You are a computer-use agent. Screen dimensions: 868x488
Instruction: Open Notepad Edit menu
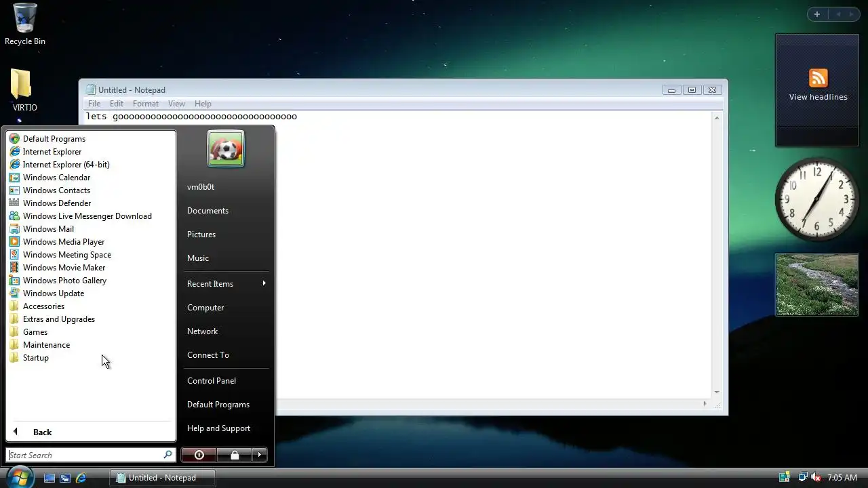117,104
